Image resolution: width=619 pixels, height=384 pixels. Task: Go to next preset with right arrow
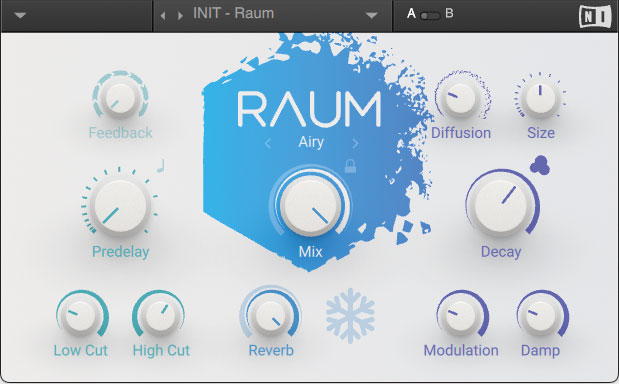point(180,16)
